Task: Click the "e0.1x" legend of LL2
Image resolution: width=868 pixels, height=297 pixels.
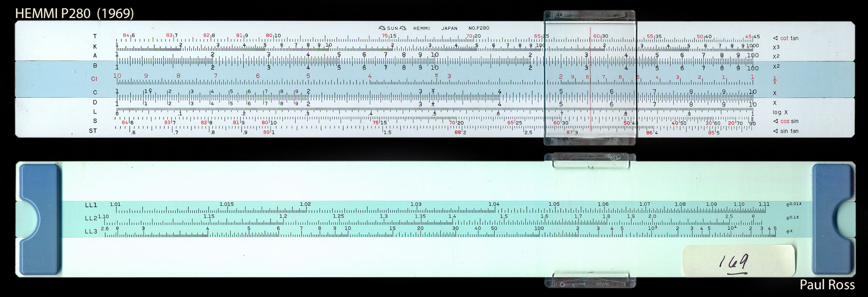Action: tap(792, 218)
